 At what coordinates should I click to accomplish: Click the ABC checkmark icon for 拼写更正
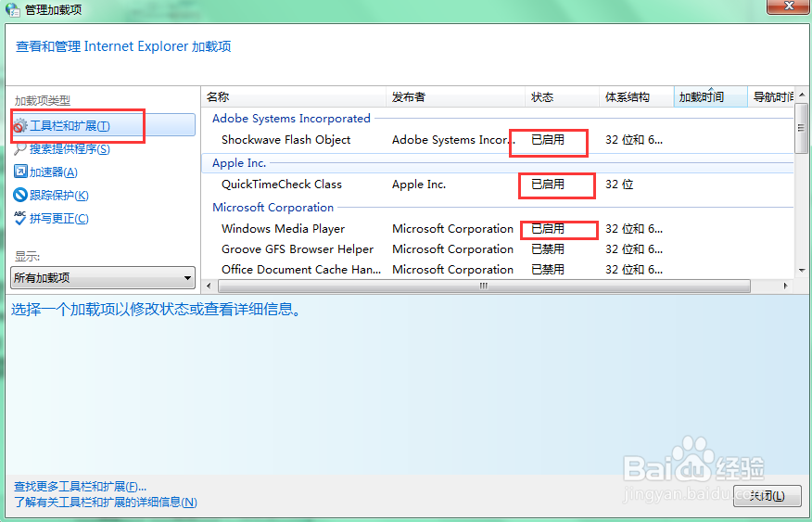pos(19,218)
